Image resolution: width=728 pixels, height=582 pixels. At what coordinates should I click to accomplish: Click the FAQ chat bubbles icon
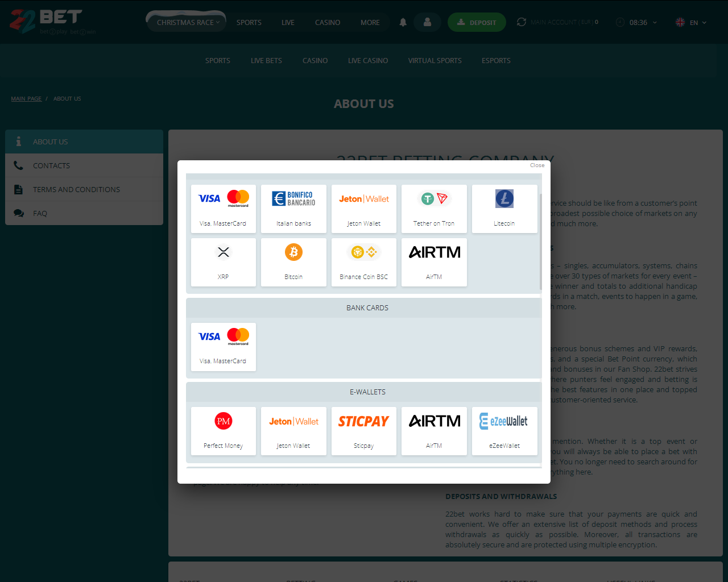coord(19,213)
